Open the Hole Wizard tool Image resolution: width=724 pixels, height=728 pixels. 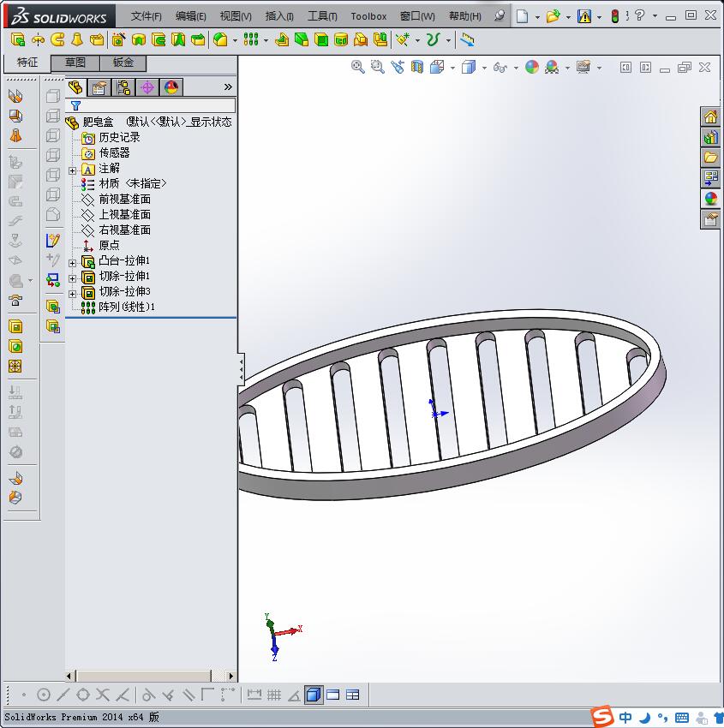tap(118, 40)
